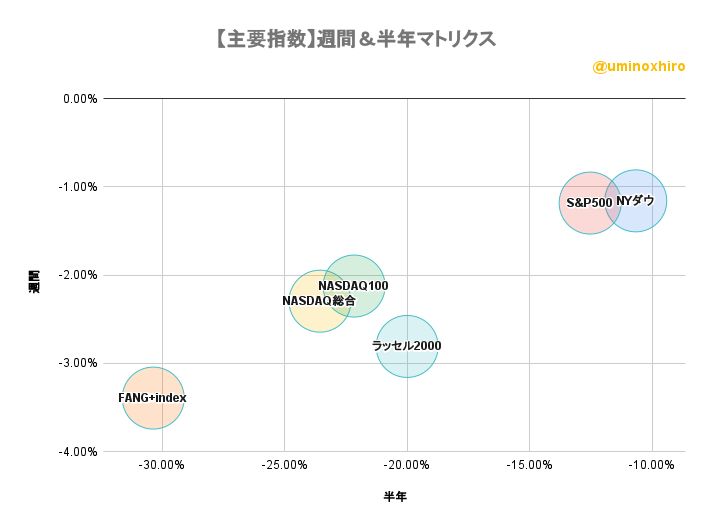Click the @uminoxhiro watermark text
The height and width of the screenshot is (530, 712).
(x=639, y=67)
